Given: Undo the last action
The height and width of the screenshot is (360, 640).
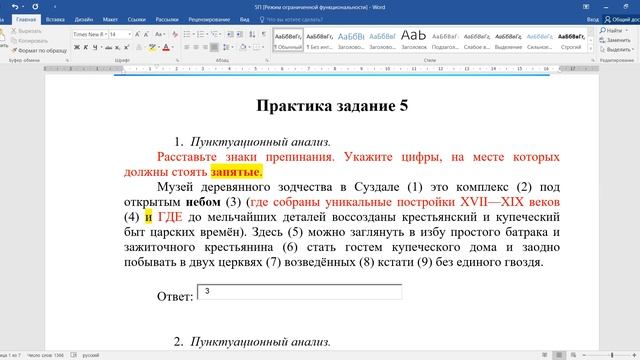Looking at the screenshot, I should point(15,7).
